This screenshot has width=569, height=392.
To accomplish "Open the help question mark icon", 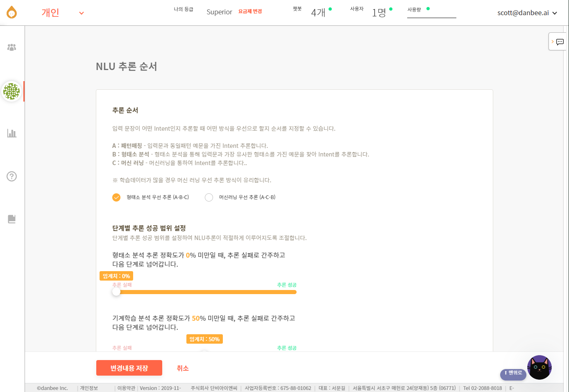I will click(12, 177).
